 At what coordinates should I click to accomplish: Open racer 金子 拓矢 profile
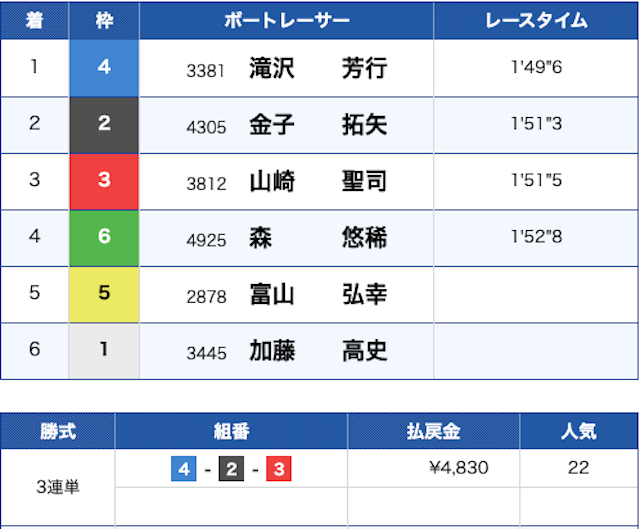click(x=317, y=125)
